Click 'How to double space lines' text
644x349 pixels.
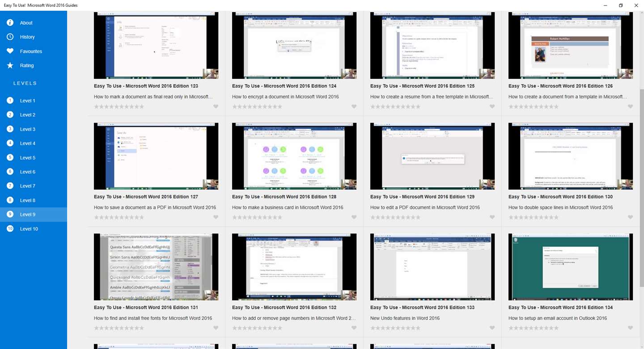(561, 208)
